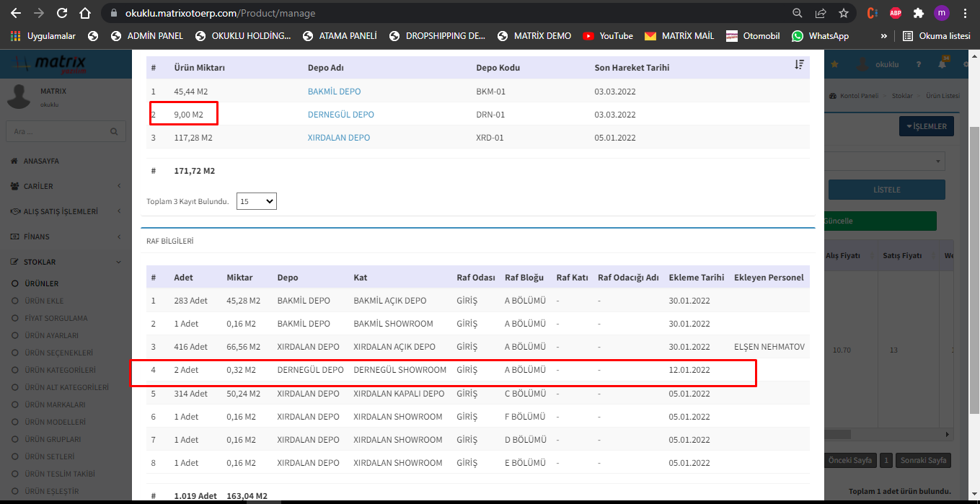Click the browser reload button
The height and width of the screenshot is (504, 980).
62,13
